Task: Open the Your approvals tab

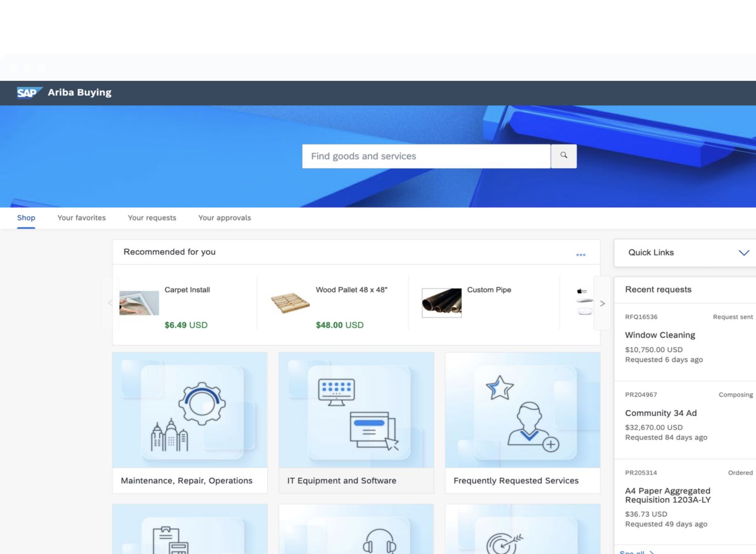Action: [224, 218]
